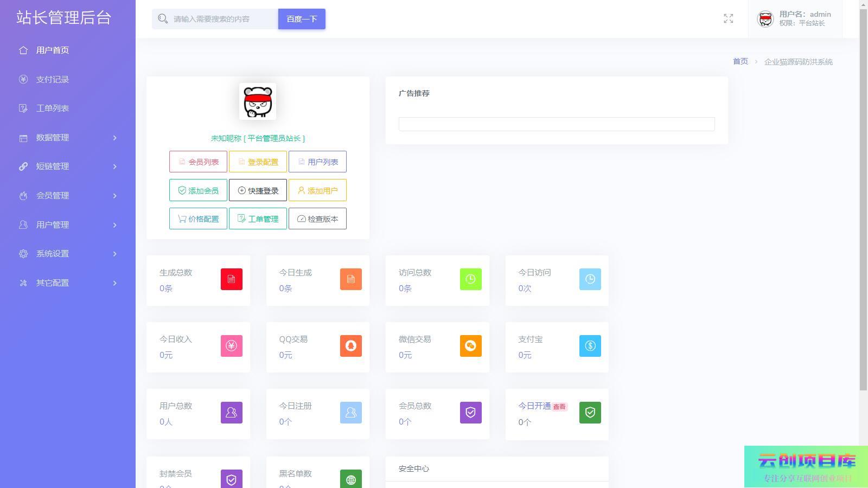
Task: Open 支付记录 in the sidebar
Action: pyautogui.click(x=53, y=80)
